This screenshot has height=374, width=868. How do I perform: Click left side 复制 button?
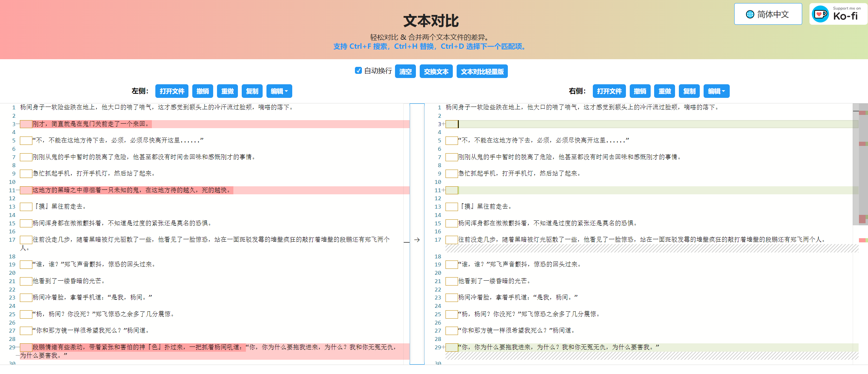[252, 91]
